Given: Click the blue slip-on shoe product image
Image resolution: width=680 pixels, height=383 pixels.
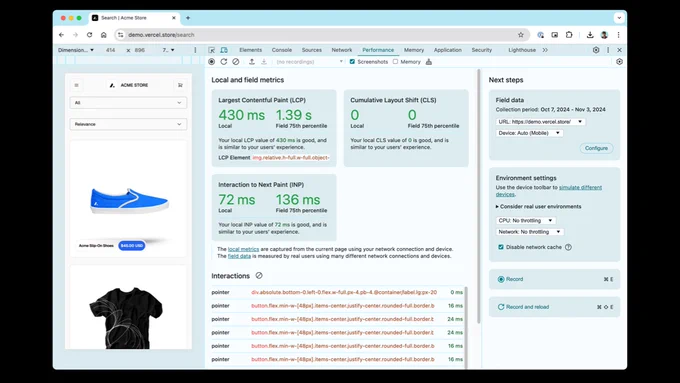Looking at the screenshot, I should 129,201.
